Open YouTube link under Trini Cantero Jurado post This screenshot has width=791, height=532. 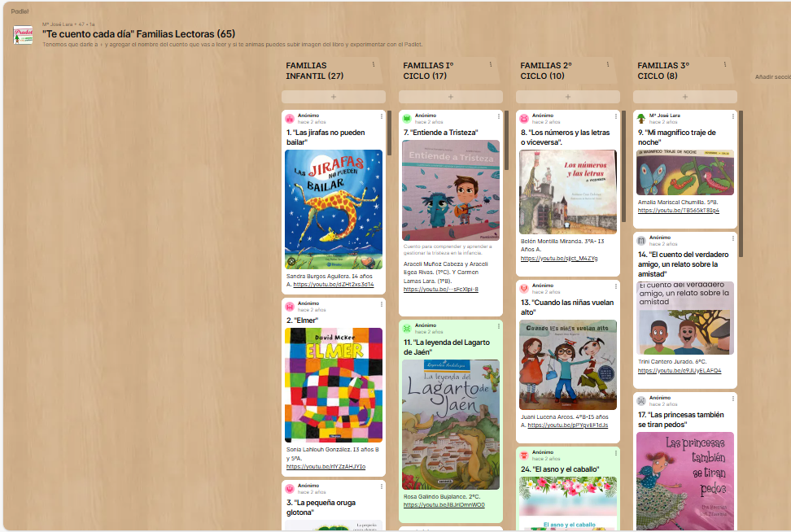click(679, 371)
